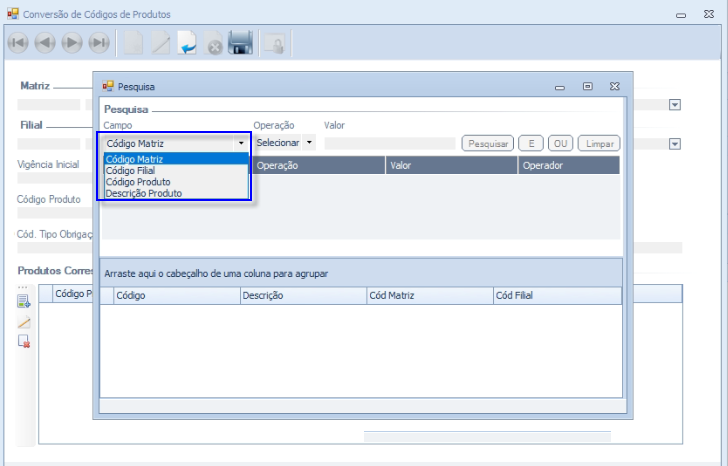Select Código Filial in the dropdown list
The width and height of the screenshot is (728, 466).
[176, 170]
